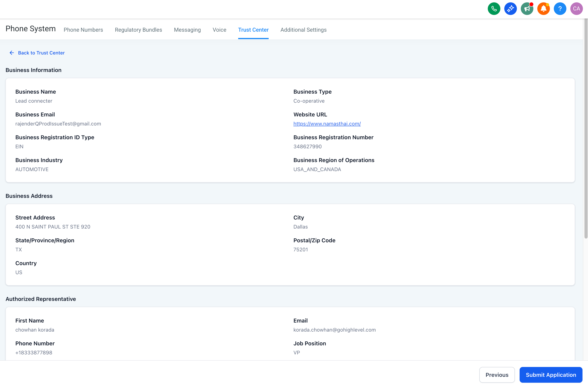Click the back arrow icon
588x389 pixels.
[x=12, y=53]
